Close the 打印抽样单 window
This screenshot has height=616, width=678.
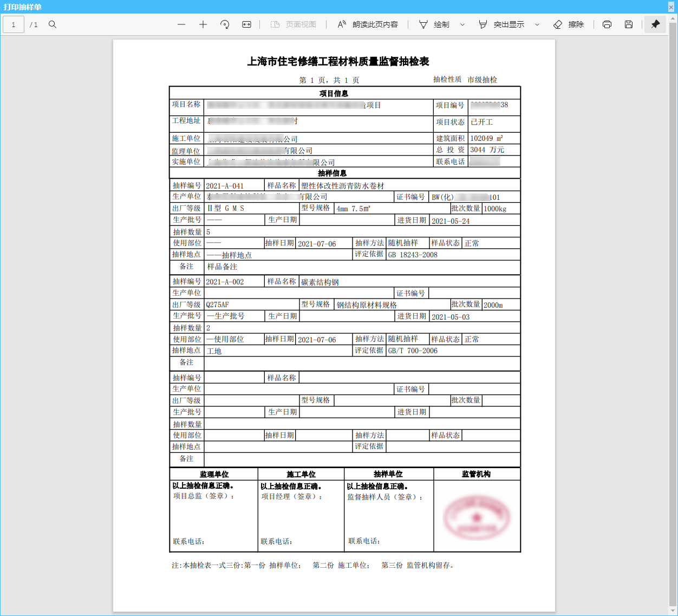point(672,7)
